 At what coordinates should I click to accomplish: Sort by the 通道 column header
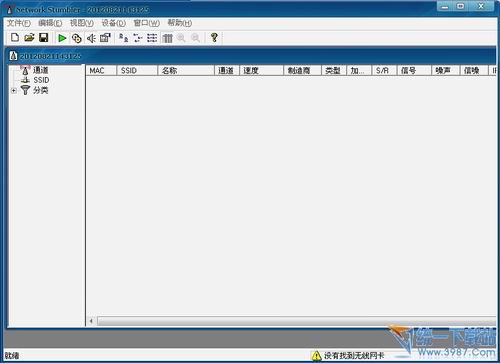[x=227, y=70]
